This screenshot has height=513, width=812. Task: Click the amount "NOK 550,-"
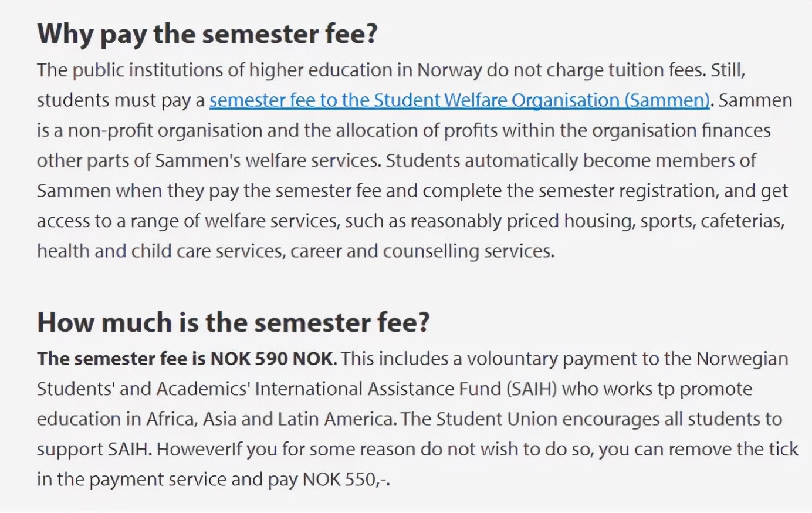coord(345,480)
